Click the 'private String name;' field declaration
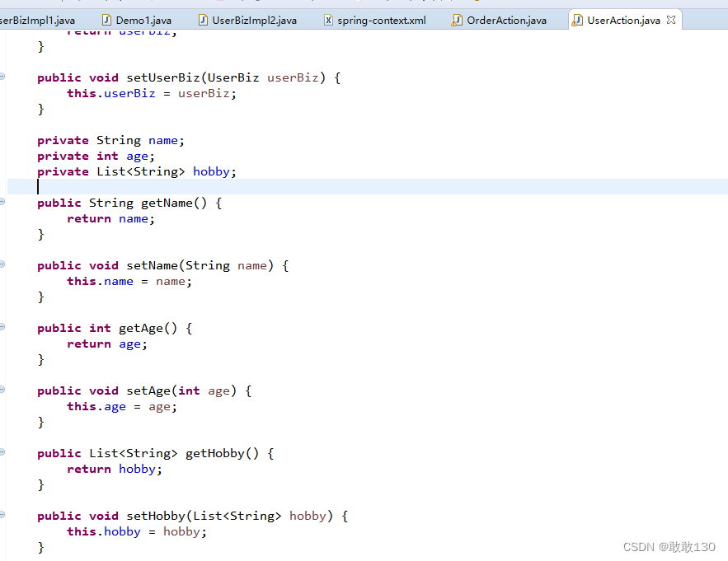The height and width of the screenshot is (561, 728). (111, 140)
